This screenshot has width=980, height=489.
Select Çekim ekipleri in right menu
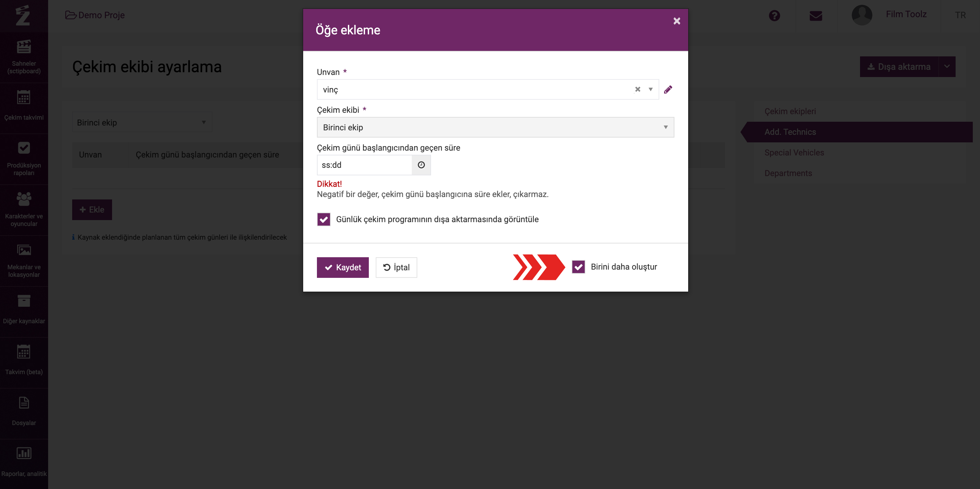pyautogui.click(x=790, y=111)
